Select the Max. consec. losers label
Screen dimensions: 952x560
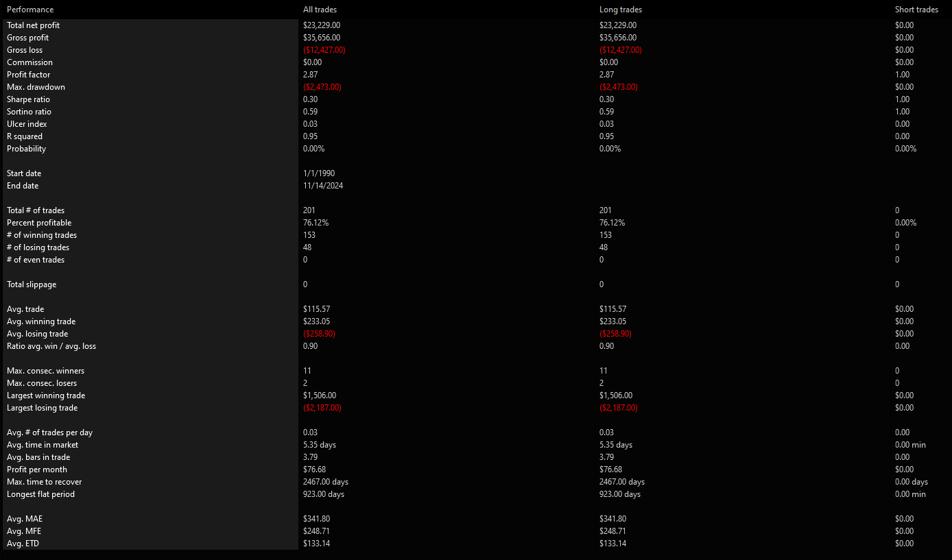tap(42, 383)
